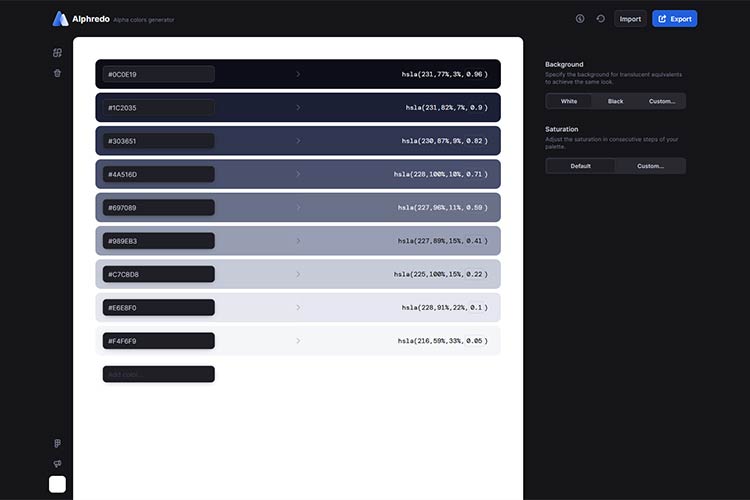
Task: Select the hsla(231,82%,7%,0.9) output value
Action: [x=446, y=107]
